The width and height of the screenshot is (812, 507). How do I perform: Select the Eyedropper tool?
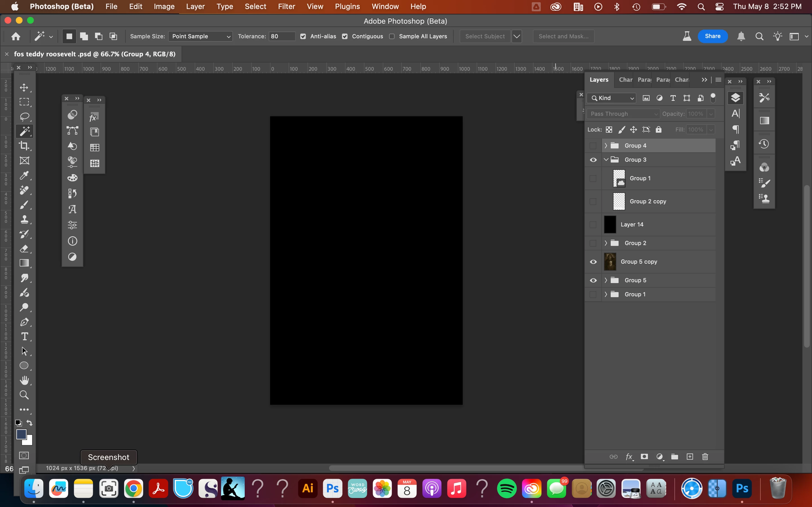pos(24,175)
